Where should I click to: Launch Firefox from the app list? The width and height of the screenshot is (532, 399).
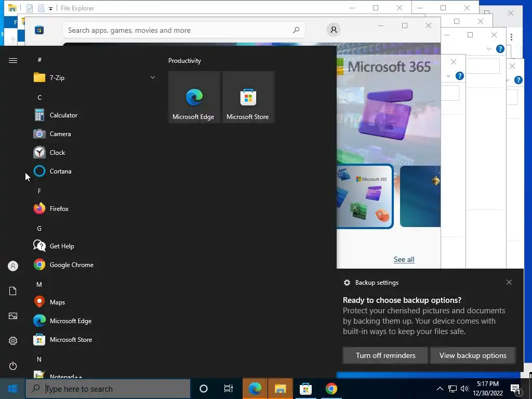95,208
